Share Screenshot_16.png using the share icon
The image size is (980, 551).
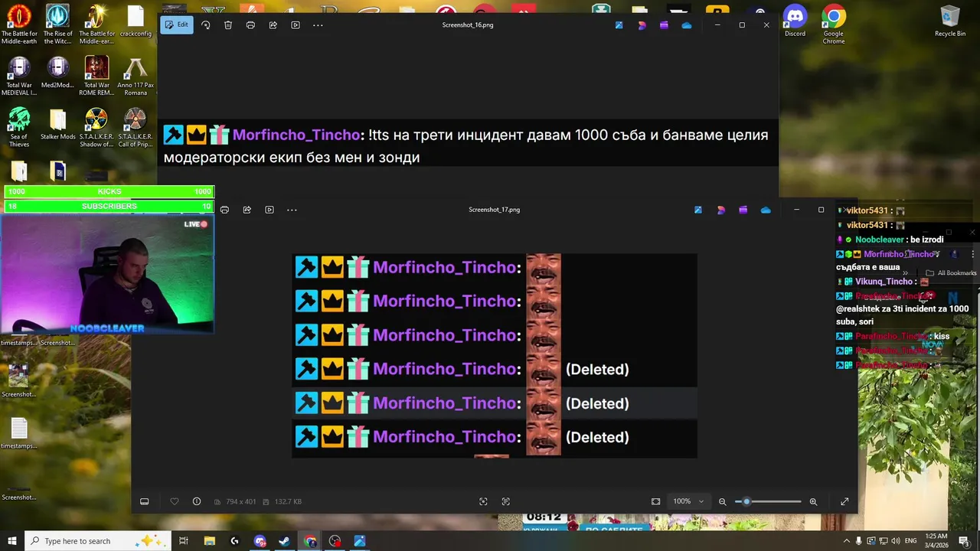(273, 25)
